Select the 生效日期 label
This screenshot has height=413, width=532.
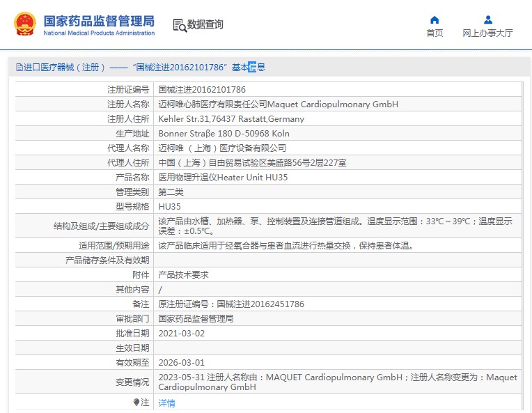132,348
